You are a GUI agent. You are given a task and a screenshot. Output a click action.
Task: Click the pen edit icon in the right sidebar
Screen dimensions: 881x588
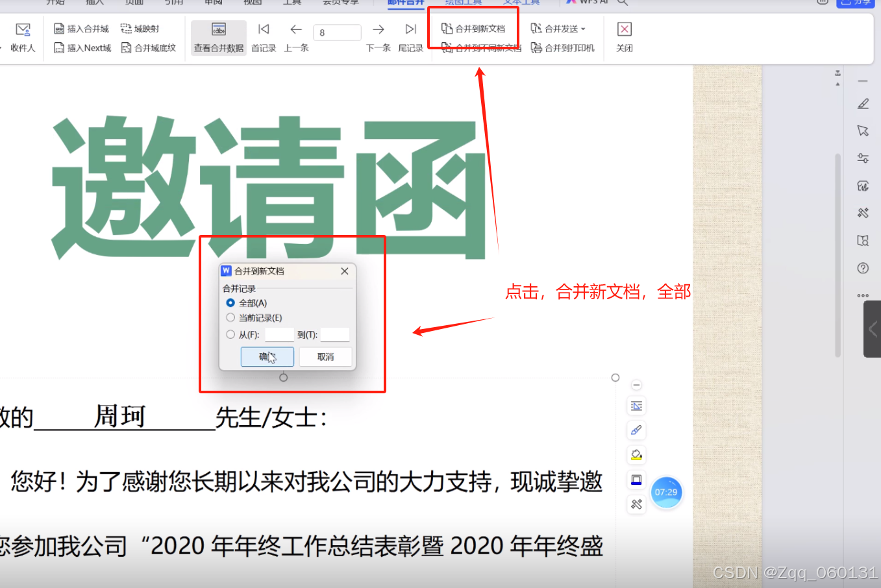(x=863, y=104)
